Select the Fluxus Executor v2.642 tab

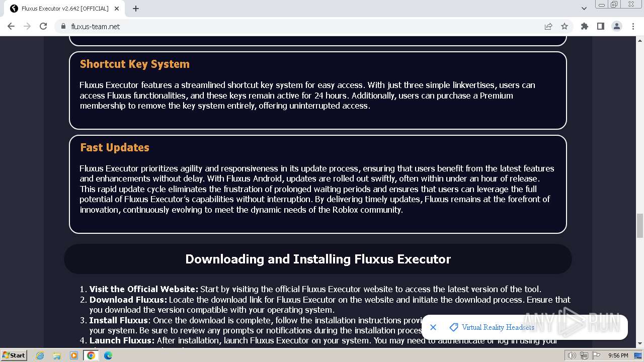tap(64, 9)
